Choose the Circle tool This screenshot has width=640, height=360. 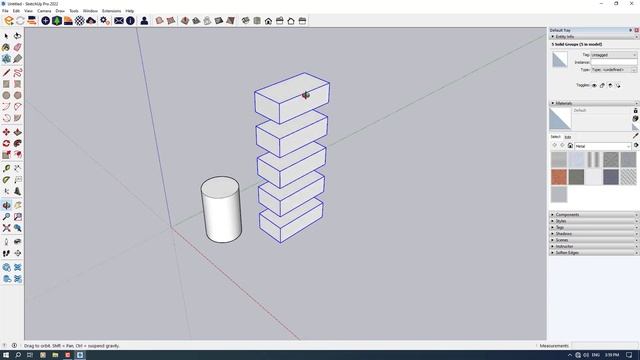click(6, 96)
